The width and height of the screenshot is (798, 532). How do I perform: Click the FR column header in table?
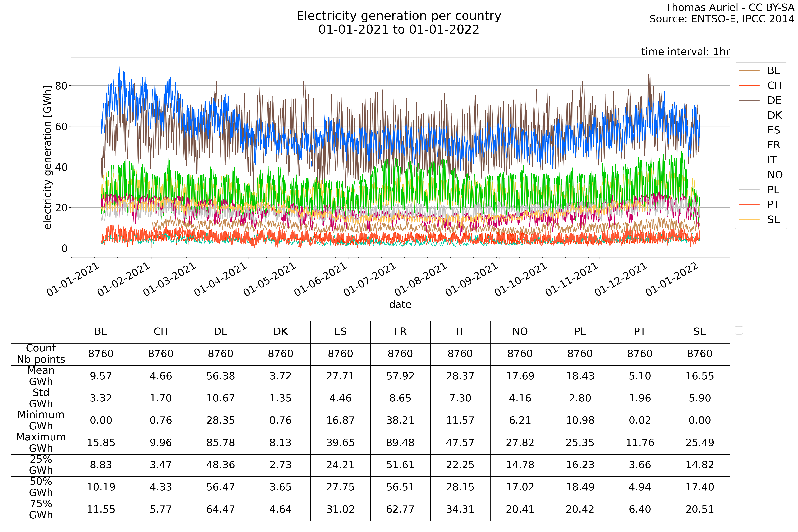click(x=400, y=332)
